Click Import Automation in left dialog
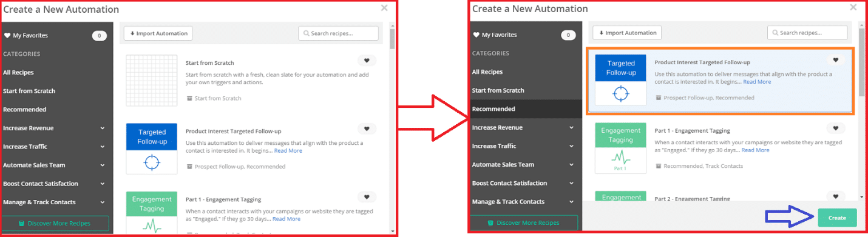Screen dimensions: 868x237 coord(158,33)
